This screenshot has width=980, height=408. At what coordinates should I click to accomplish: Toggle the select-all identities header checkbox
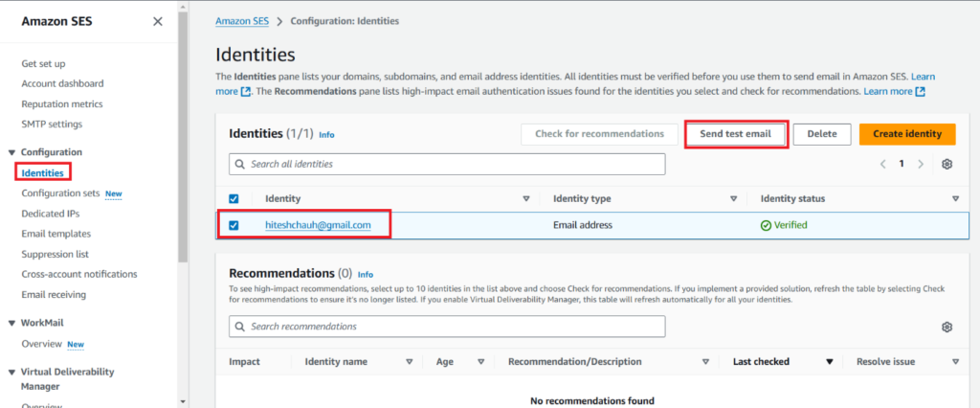point(234,199)
